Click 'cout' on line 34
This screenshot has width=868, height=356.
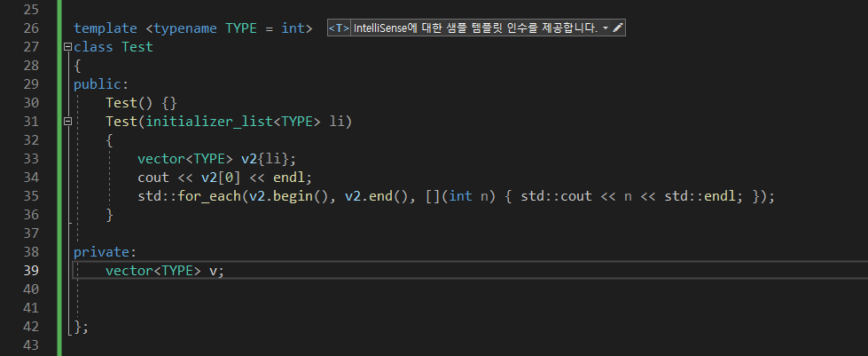(153, 178)
